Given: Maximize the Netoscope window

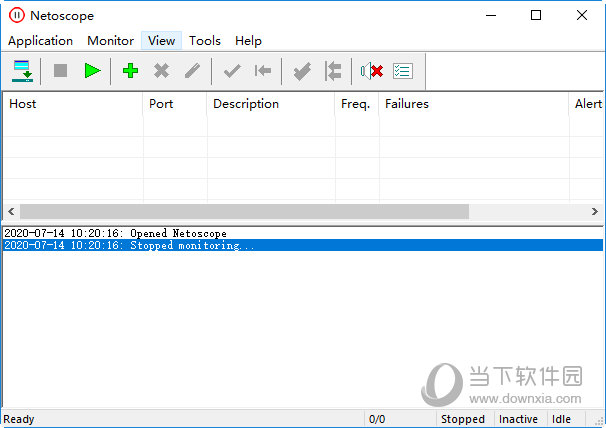Looking at the screenshot, I should pyautogui.click(x=536, y=15).
